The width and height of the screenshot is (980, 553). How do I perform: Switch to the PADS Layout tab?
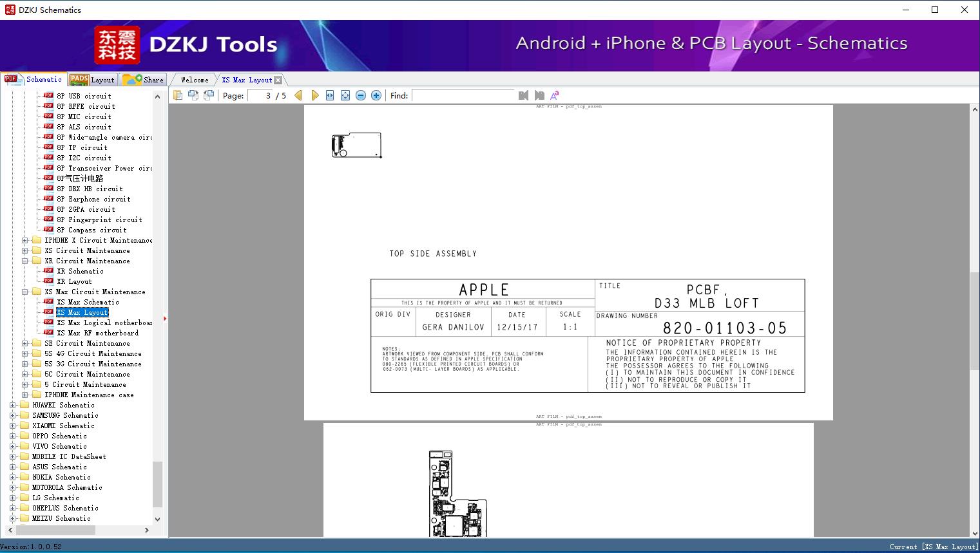click(92, 80)
